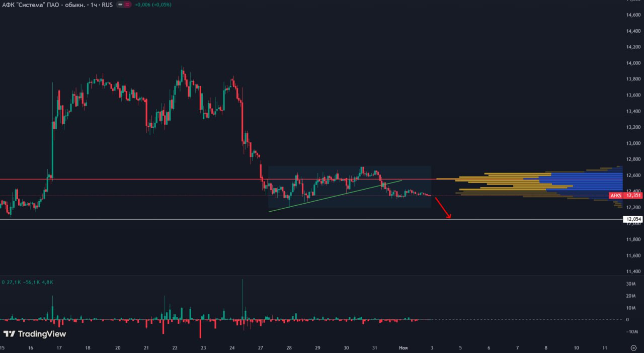
Task: Click the 30M label on the volume scale
Action: click(632, 284)
